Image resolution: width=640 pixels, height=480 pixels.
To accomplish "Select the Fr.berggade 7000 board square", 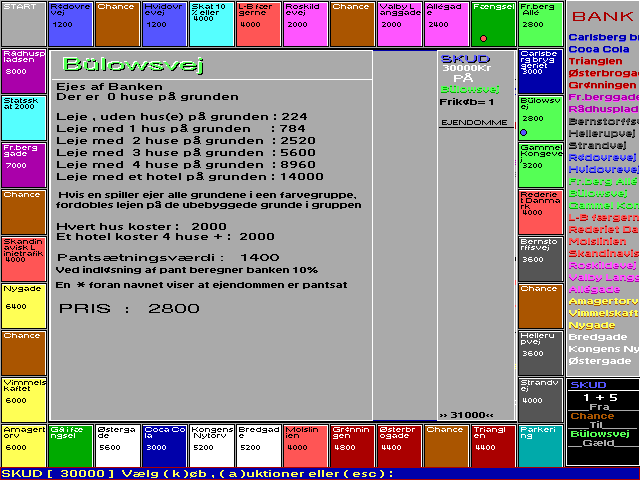I will coord(24,165).
